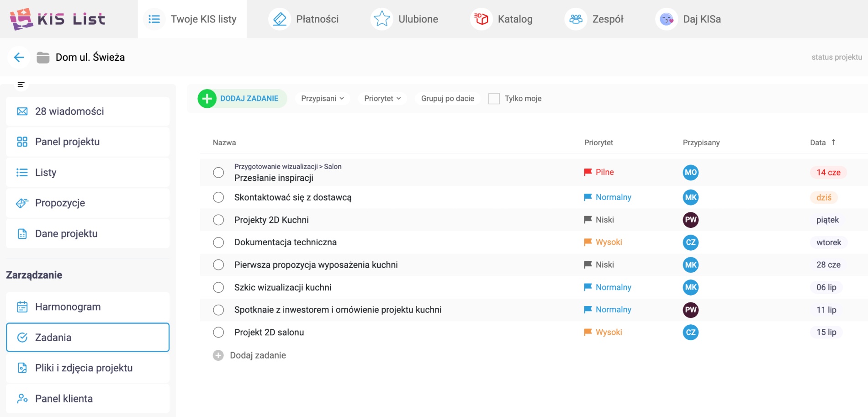Open the Priorytet filter dropdown
The height and width of the screenshot is (417, 868).
coord(382,99)
